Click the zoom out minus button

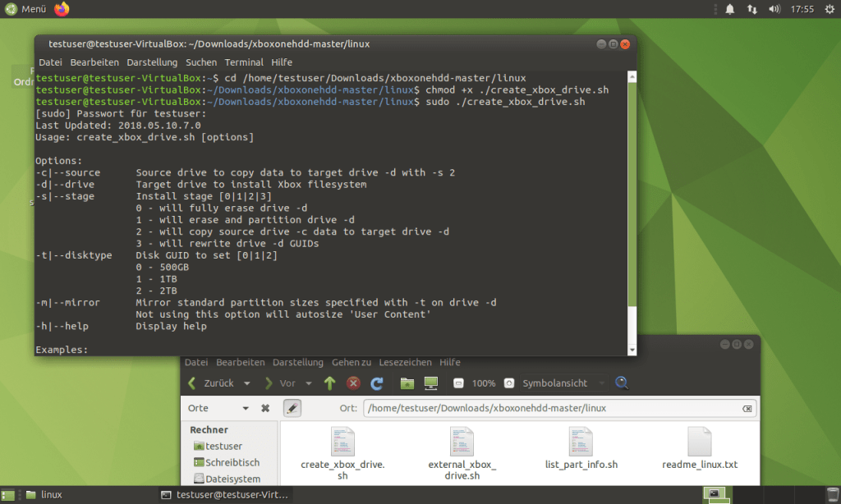[459, 383]
